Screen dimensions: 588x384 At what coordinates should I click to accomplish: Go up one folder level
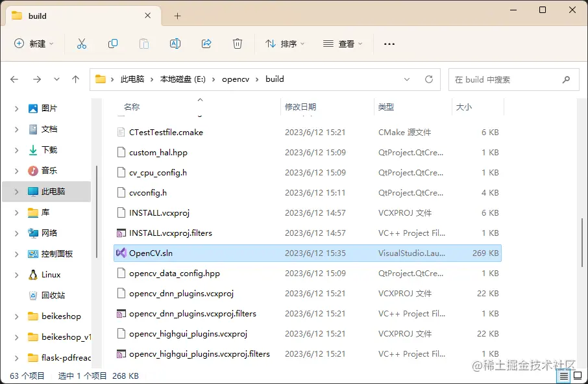pos(75,79)
